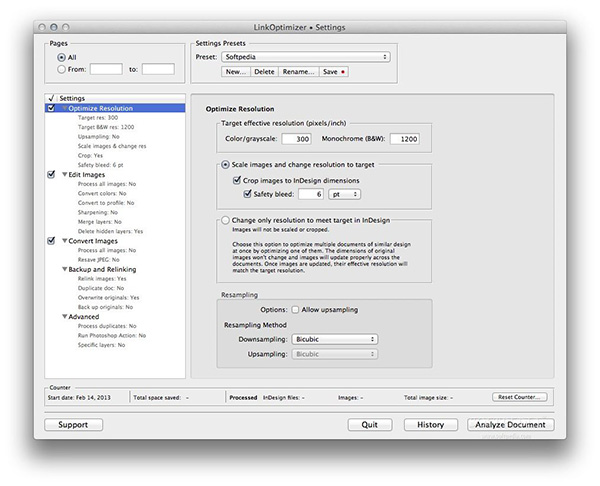Select Convert Images in the settings list

pyautogui.click(x=93, y=241)
